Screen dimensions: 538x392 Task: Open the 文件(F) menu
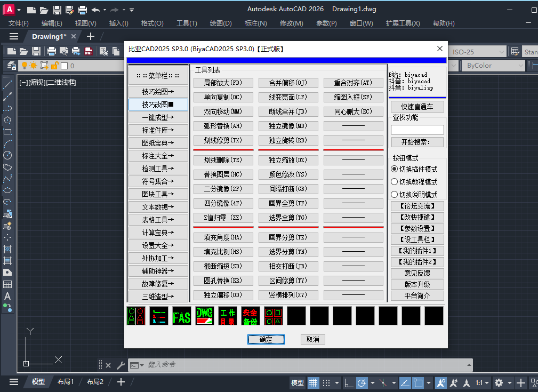coord(19,23)
